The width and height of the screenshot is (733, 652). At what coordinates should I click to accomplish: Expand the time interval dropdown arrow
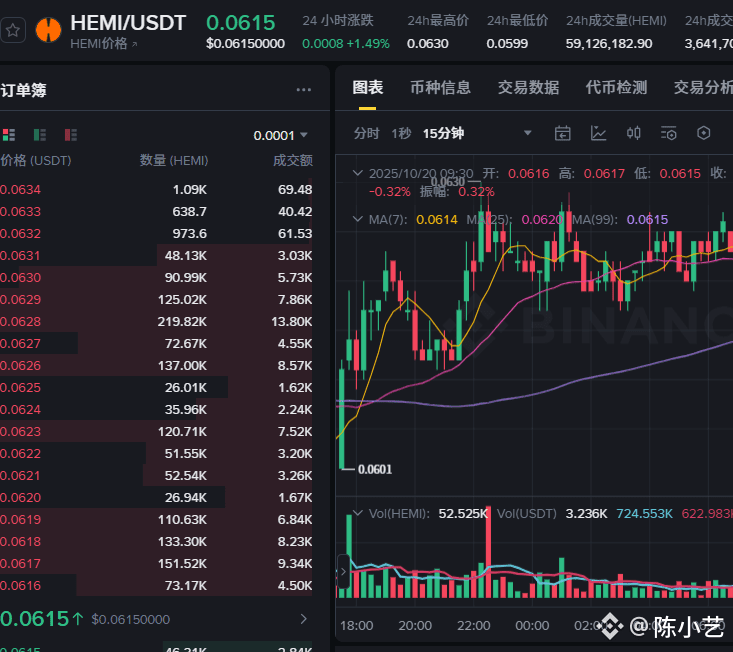pos(528,133)
